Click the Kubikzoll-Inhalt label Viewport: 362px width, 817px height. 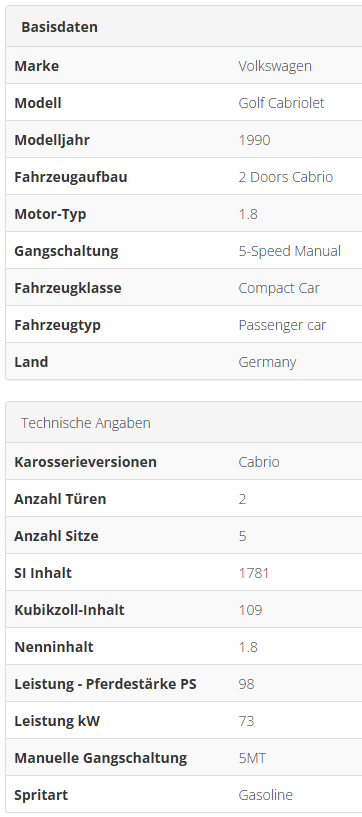pyautogui.click(x=69, y=610)
